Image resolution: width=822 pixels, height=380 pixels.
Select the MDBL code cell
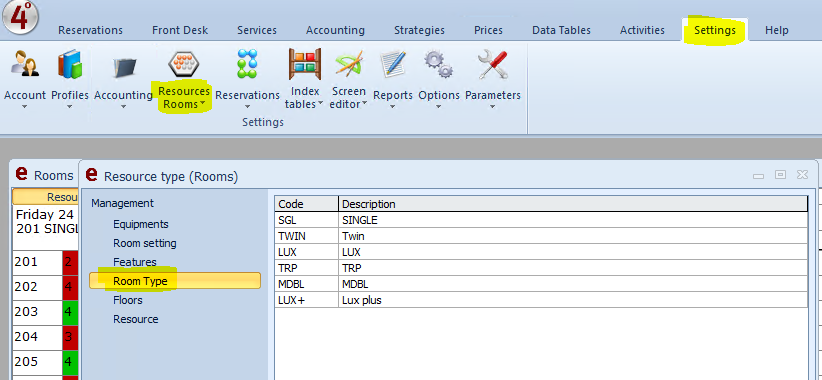click(306, 284)
